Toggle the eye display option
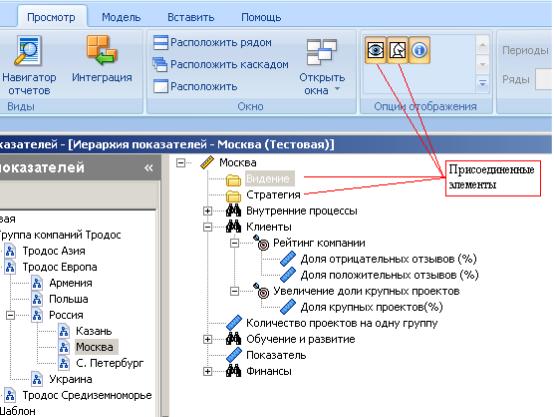The height and width of the screenshot is (417, 554). 375,50
